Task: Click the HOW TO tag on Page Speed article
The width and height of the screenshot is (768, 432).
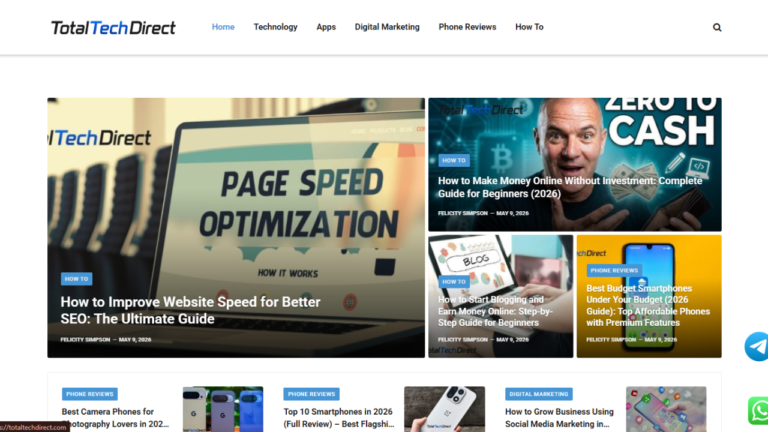Action: pos(76,279)
